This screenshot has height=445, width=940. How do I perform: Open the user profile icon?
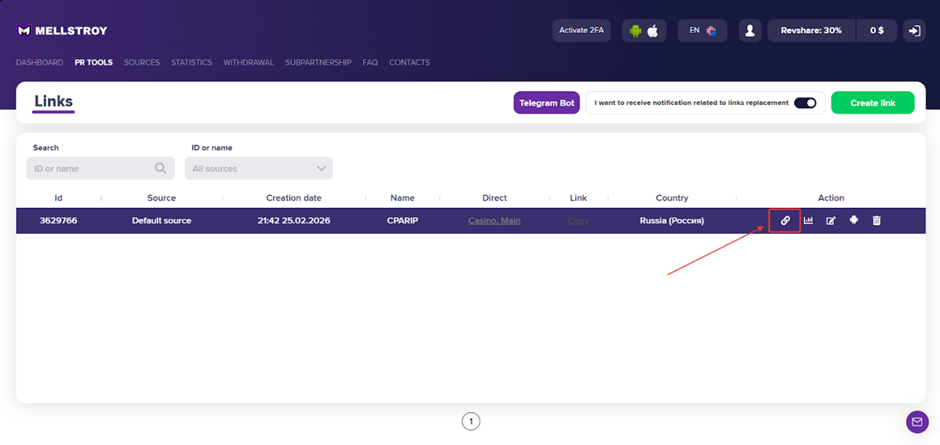(x=750, y=31)
